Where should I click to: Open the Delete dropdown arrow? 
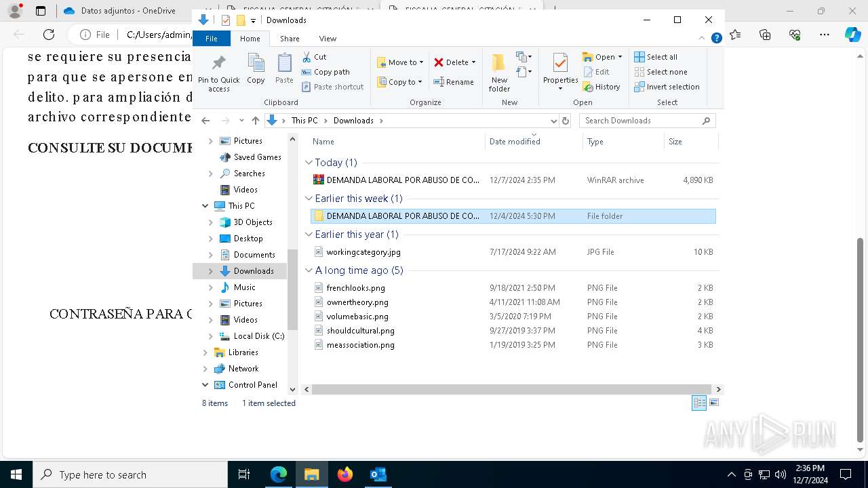coord(473,62)
